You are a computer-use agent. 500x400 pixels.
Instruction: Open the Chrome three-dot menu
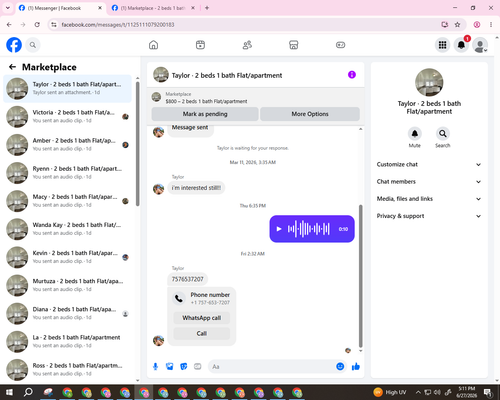click(x=491, y=25)
